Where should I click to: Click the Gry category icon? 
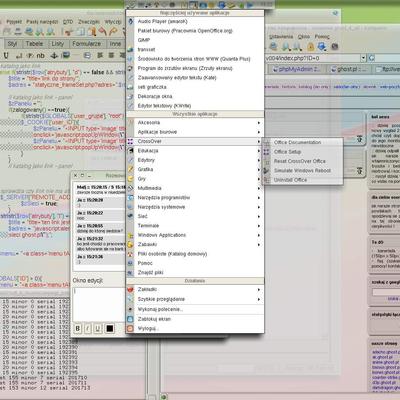[x=130, y=179]
